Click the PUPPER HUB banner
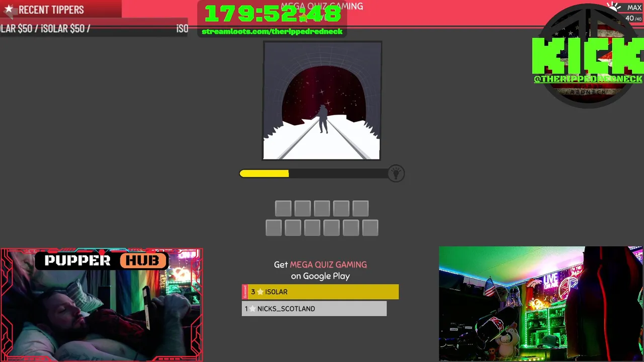The width and height of the screenshot is (644, 362). (x=101, y=260)
